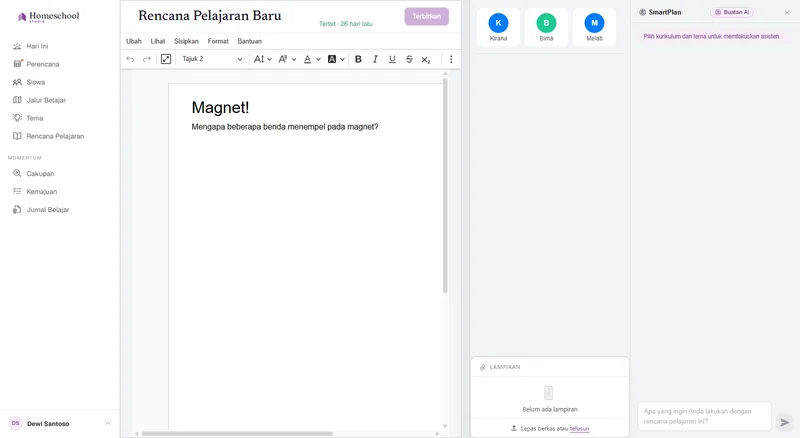Click the upload icon in Lampiran
Viewport: 800px width, 438px height.
tap(514, 429)
